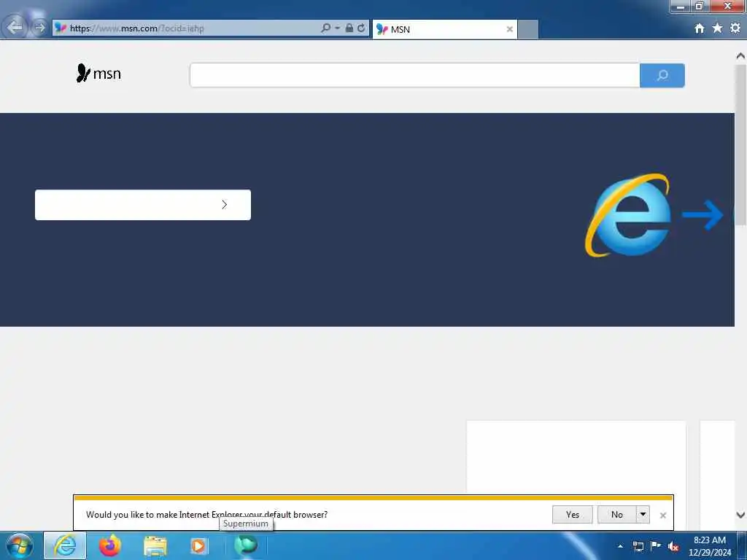Screen dimensions: 747x560
Task: Launch Supermium from the taskbar
Action: (x=246, y=545)
